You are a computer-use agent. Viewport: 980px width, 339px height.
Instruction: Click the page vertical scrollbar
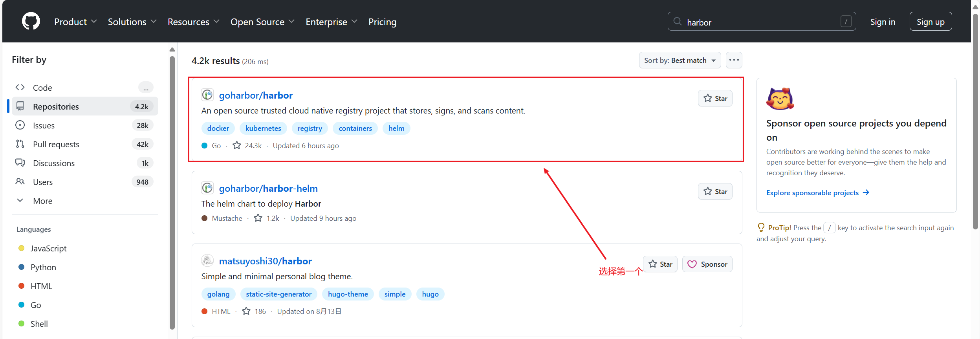[x=975, y=122]
